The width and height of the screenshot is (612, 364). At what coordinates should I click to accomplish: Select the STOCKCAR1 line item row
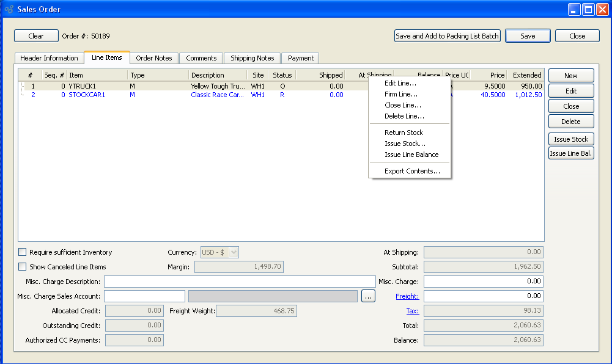87,95
